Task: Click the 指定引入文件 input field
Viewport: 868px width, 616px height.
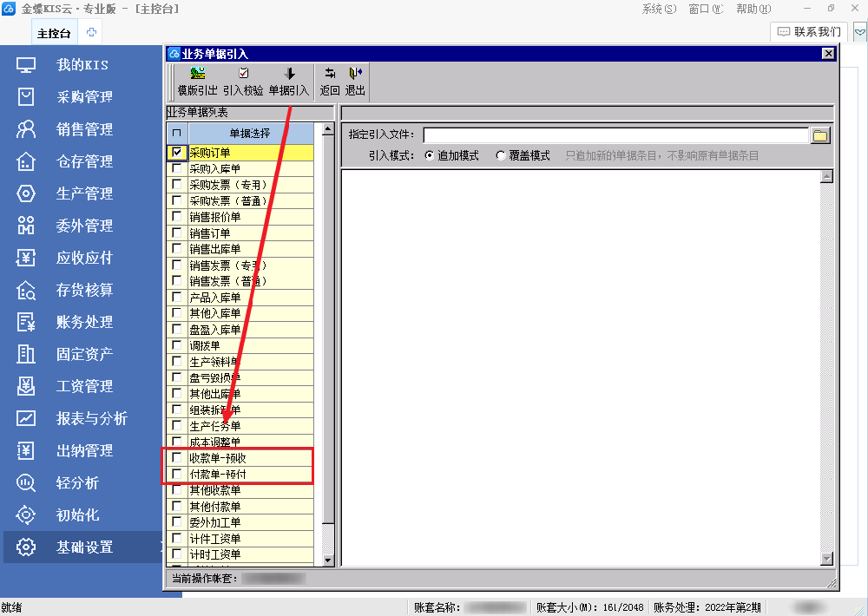Action: point(616,135)
